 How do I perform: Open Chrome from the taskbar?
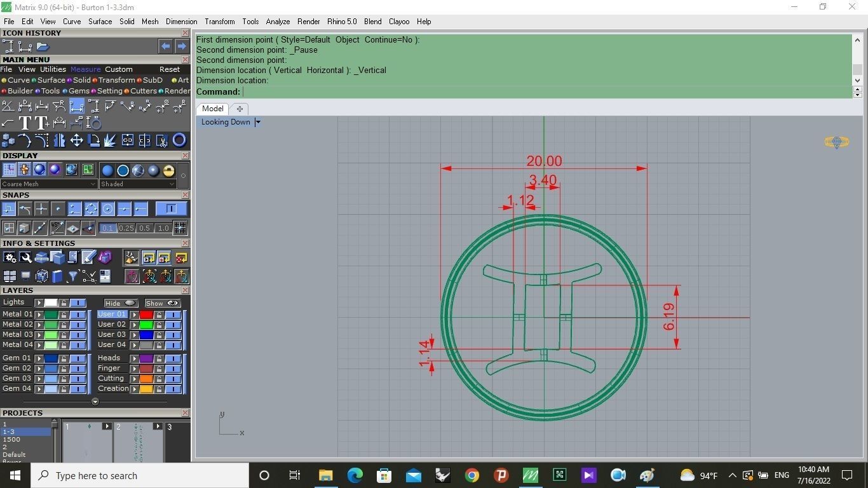point(471,475)
